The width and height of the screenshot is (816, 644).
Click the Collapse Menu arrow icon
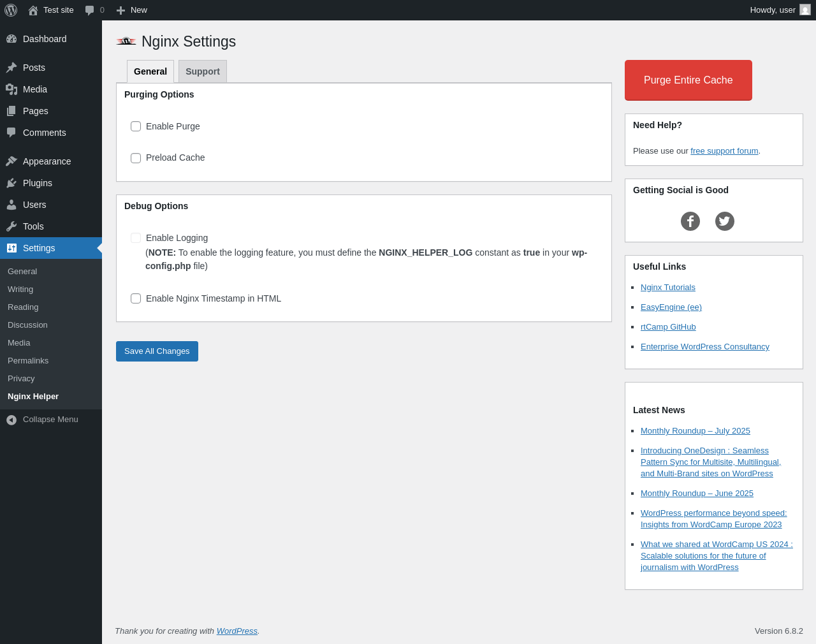[x=11, y=420]
